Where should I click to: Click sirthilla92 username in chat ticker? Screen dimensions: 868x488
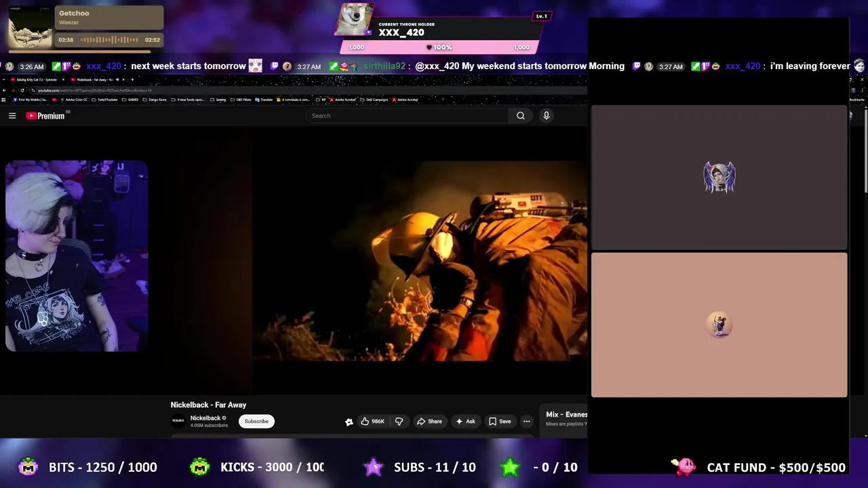384,66
